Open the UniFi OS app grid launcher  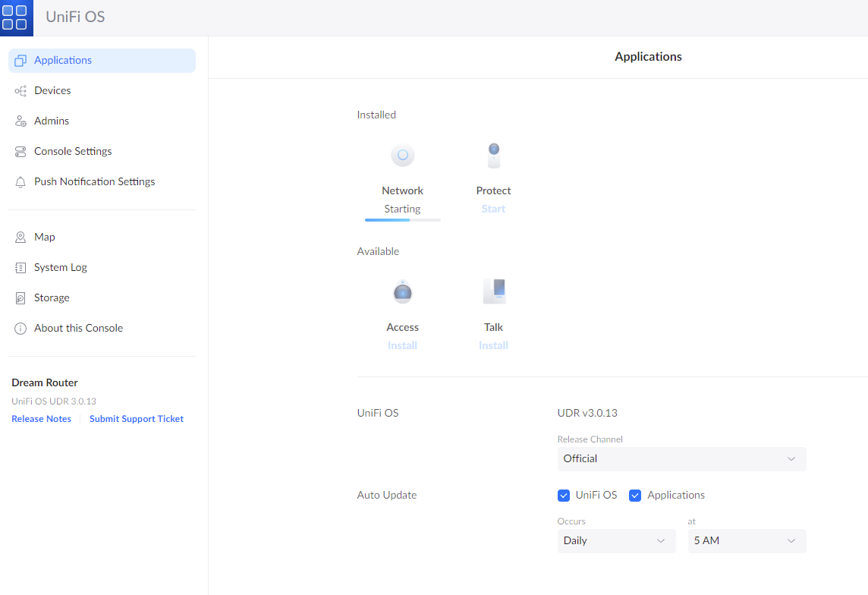click(x=15, y=17)
